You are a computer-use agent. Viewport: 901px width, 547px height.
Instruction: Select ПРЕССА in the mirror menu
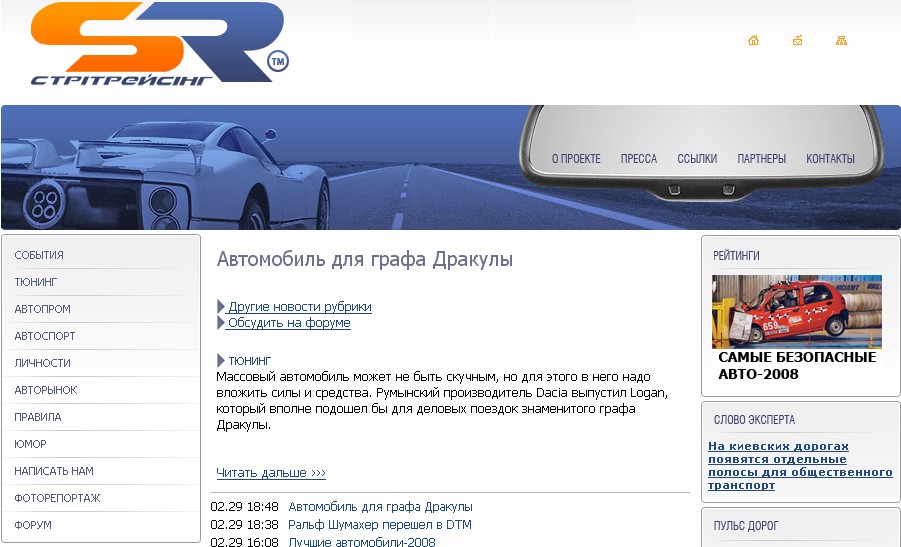(638, 159)
